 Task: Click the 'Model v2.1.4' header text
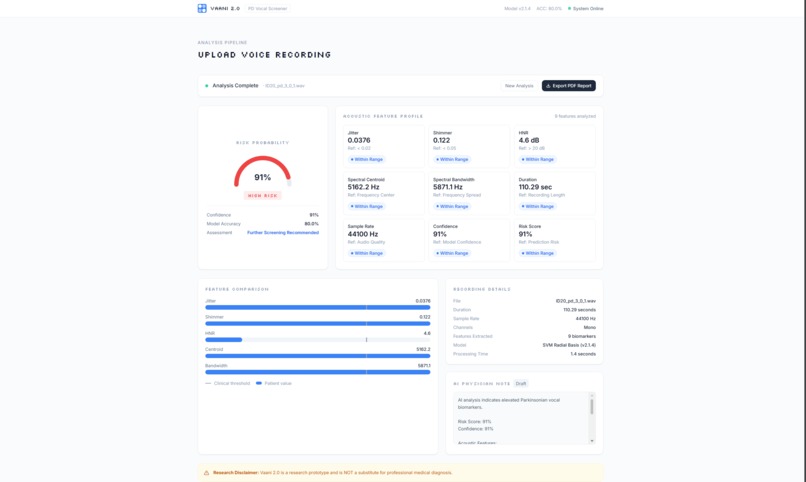(517, 9)
